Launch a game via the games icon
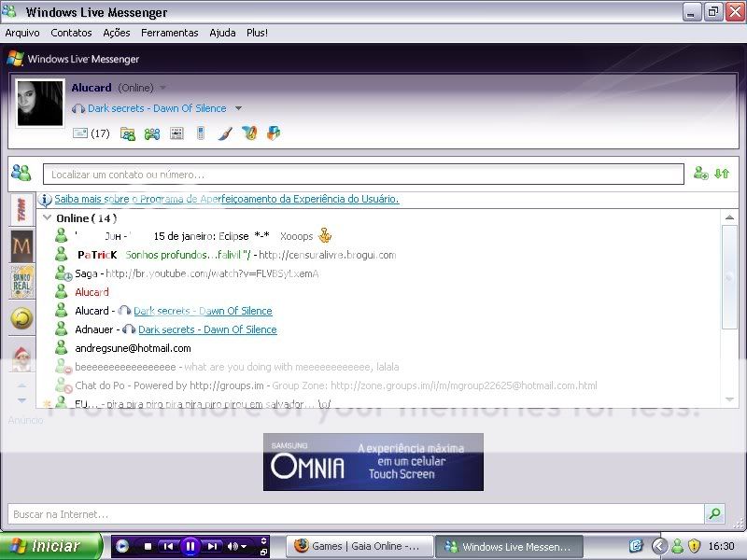 (x=153, y=133)
